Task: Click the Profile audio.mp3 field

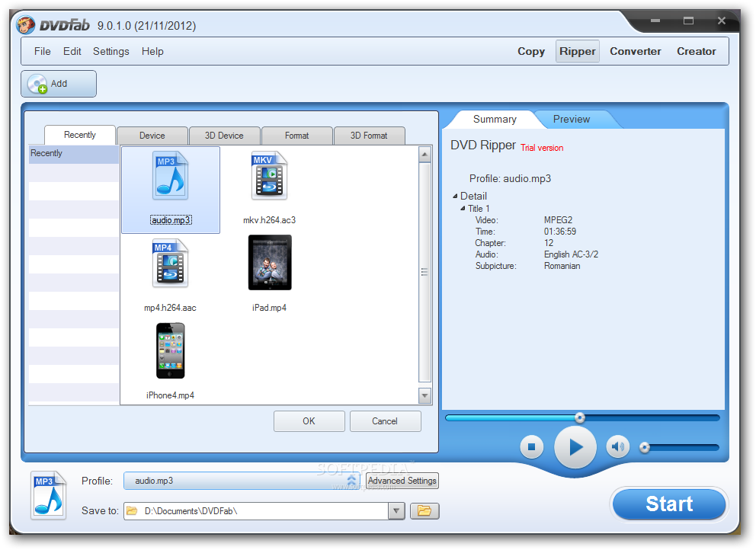Action: [242, 481]
